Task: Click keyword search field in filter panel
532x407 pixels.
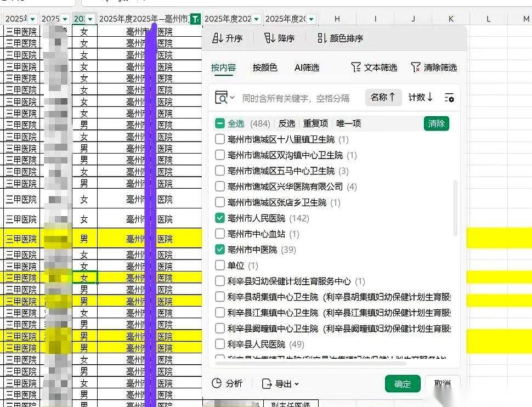Action: [295, 98]
